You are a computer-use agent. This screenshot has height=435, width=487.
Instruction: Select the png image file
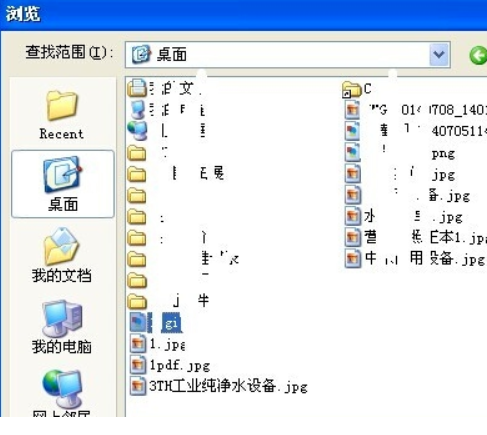[400, 153]
